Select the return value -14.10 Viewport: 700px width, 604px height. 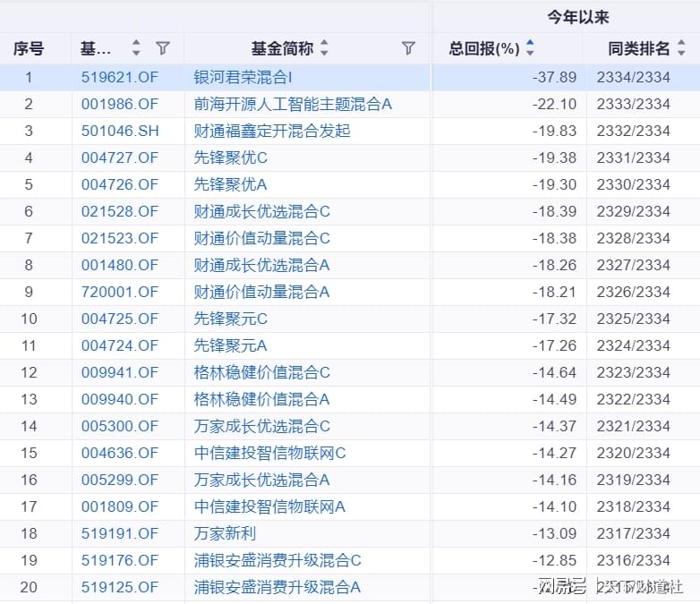click(x=554, y=506)
